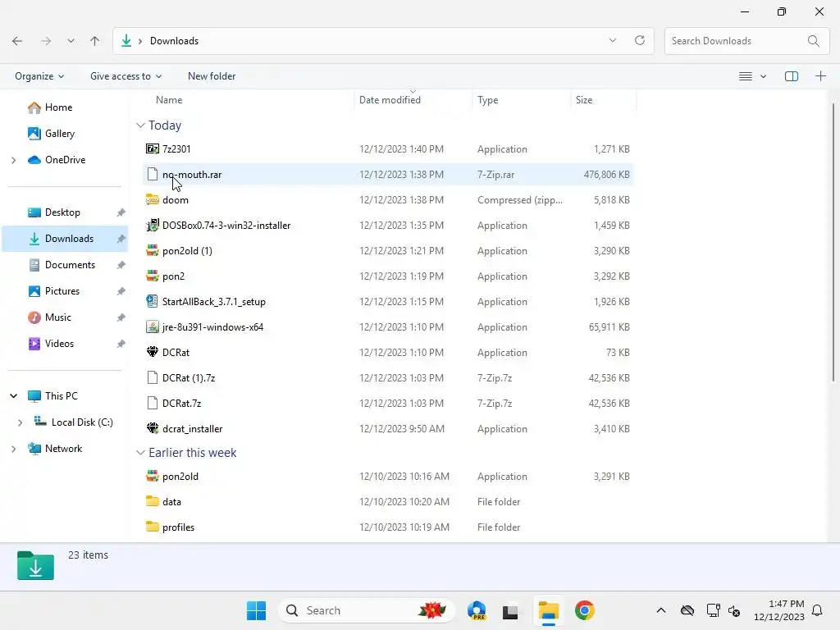The image size is (840, 630).
Task: Select the DCRat application icon
Action: 153,353
